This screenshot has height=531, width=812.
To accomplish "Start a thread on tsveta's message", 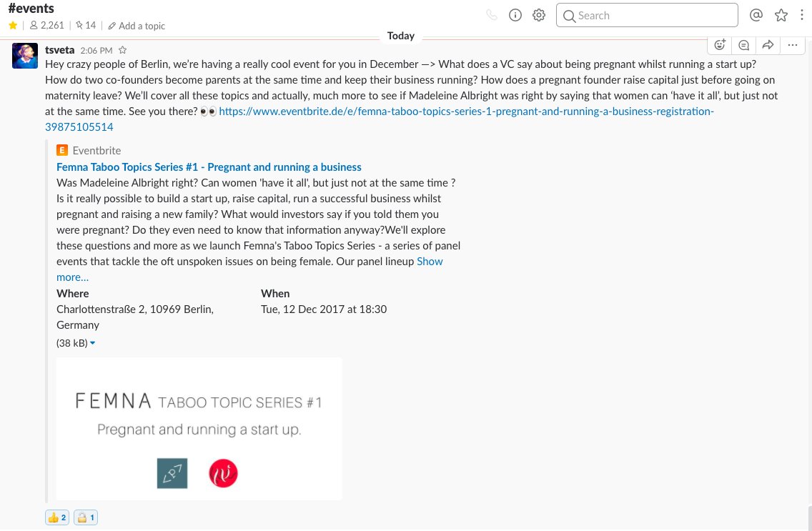I will coord(743,46).
